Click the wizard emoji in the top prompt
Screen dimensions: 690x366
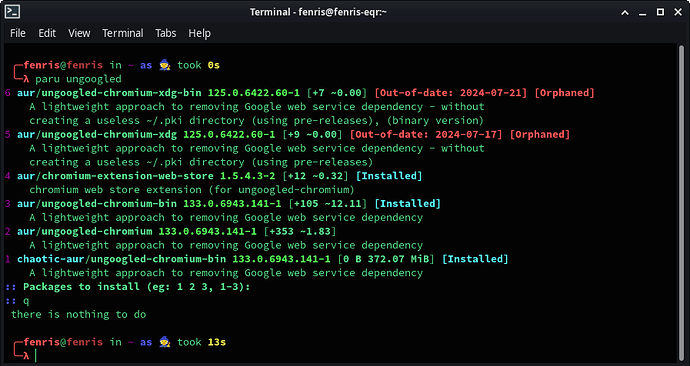[x=165, y=65]
